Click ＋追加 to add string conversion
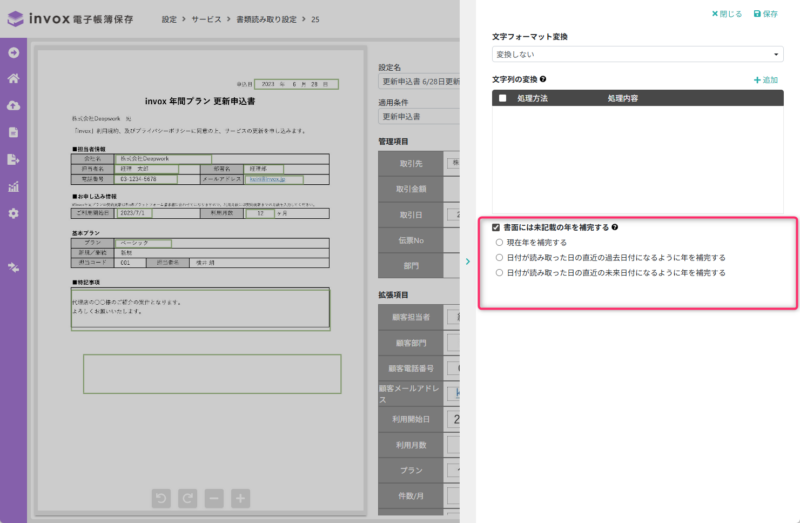The image size is (800, 523). (x=766, y=80)
